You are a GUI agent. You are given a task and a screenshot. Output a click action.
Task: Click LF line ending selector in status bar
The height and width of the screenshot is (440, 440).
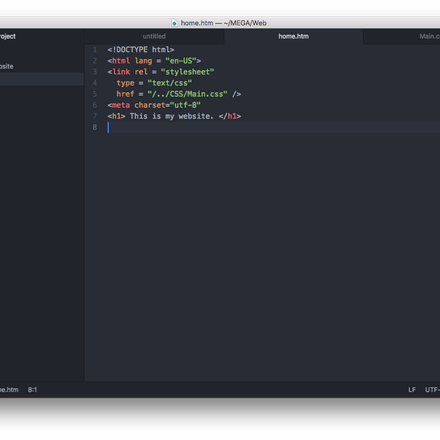click(412, 390)
